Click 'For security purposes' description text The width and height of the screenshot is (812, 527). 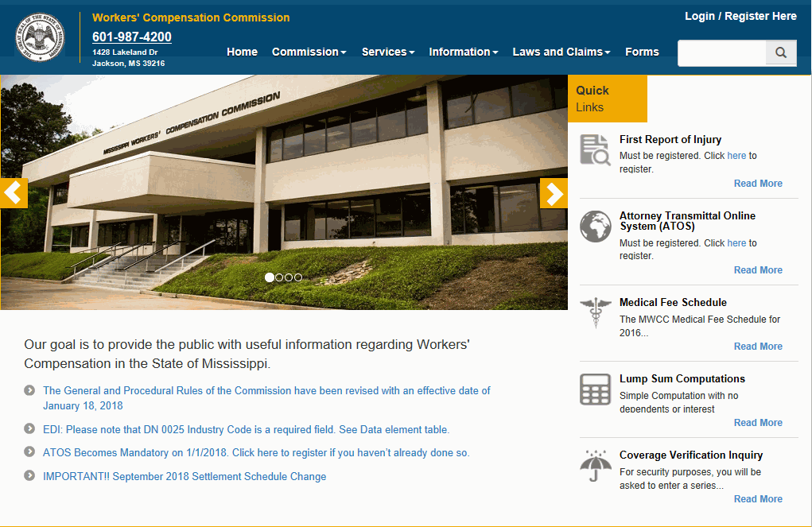coord(690,479)
